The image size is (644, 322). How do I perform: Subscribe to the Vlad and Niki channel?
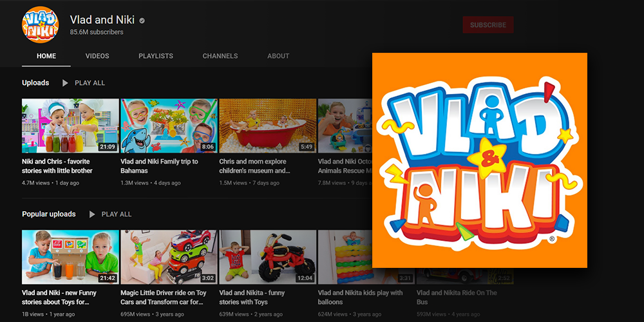click(488, 24)
